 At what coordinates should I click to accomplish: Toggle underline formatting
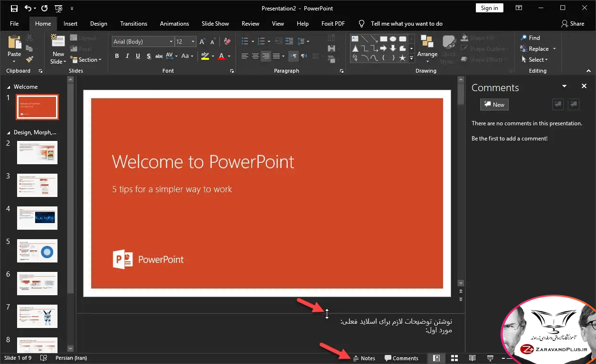pos(138,56)
